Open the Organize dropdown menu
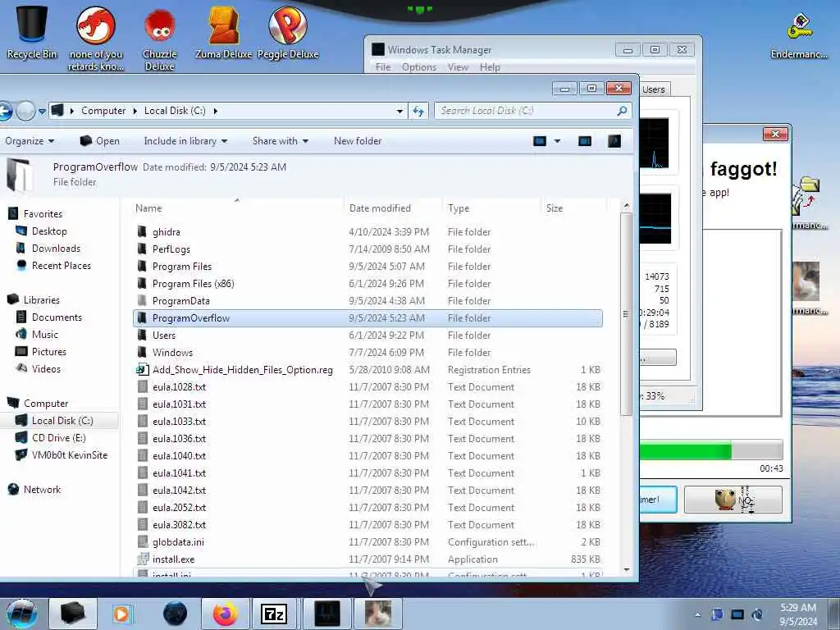 coord(30,141)
